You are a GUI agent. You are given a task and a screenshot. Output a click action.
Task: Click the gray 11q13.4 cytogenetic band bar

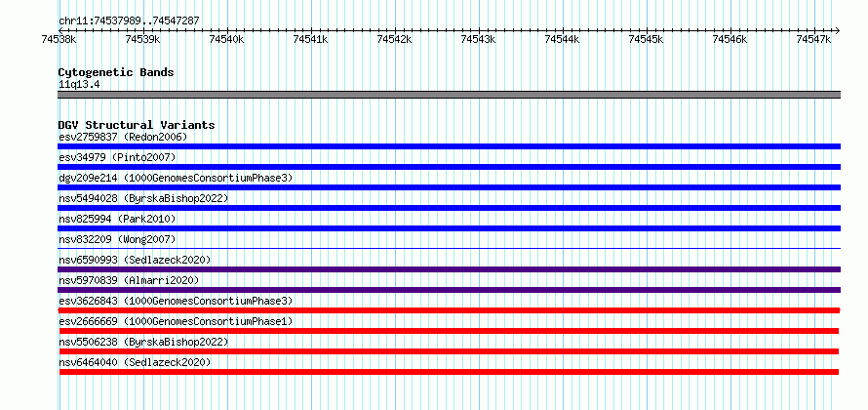coord(449,95)
